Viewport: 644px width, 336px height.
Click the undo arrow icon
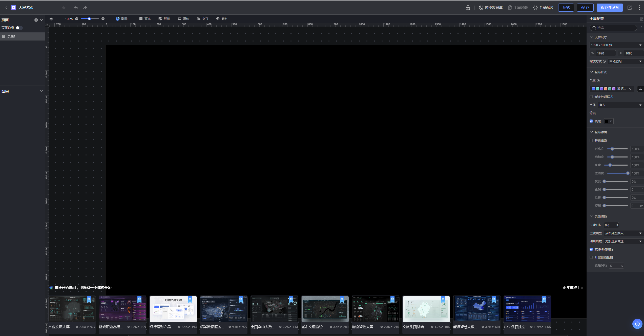[x=76, y=8]
